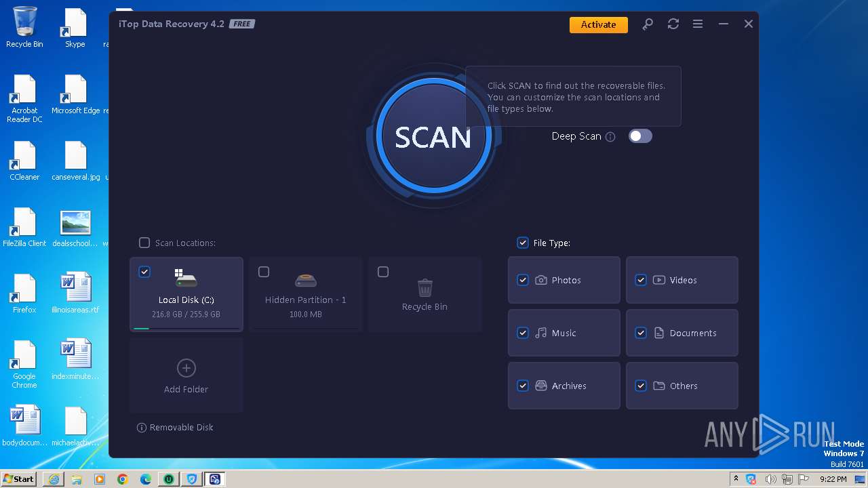The image size is (868, 488).
Task: Check the Recycle Bin location checkbox
Action: pyautogui.click(x=383, y=272)
